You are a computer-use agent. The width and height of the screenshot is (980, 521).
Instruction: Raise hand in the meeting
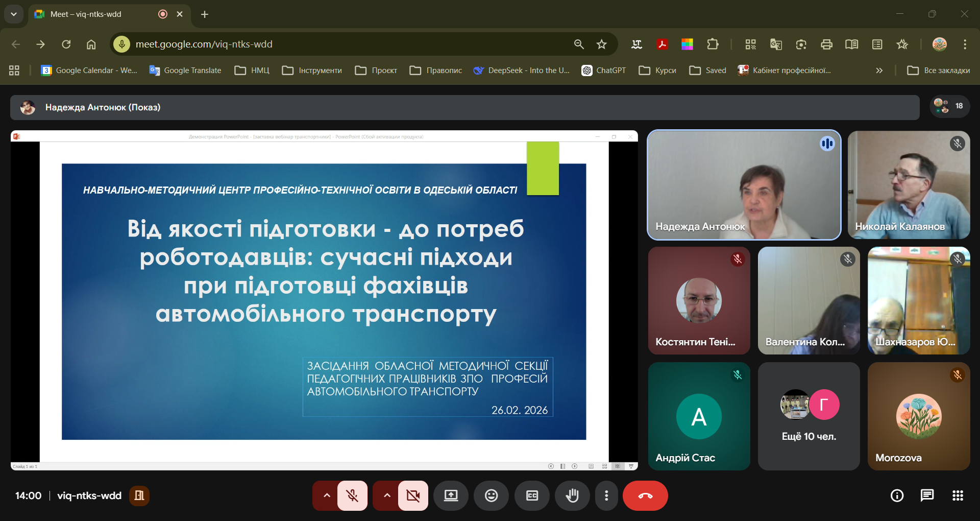(x=572, y=495)
